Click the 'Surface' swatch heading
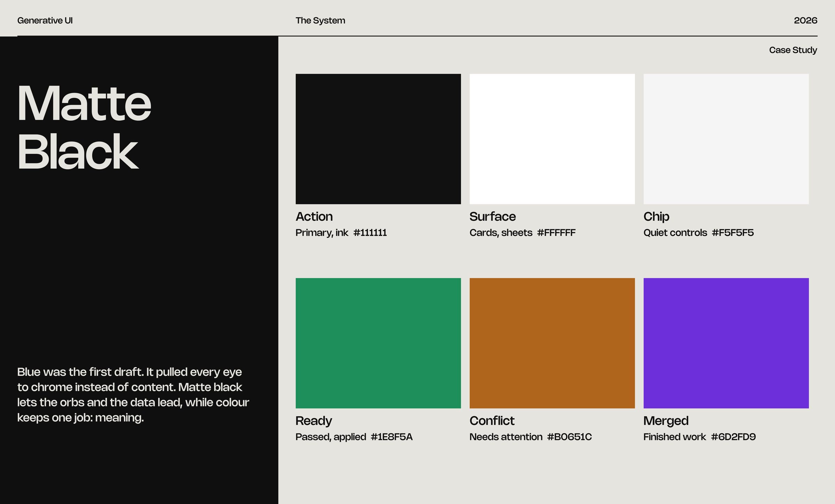Screen dimensions: 835x504 (x=493, y=217)
